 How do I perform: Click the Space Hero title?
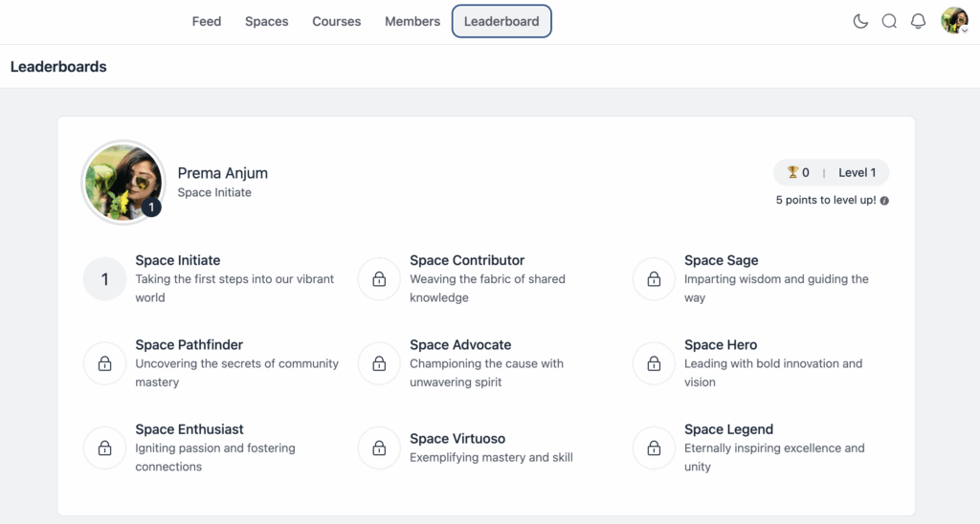click(x=720, y=344)
